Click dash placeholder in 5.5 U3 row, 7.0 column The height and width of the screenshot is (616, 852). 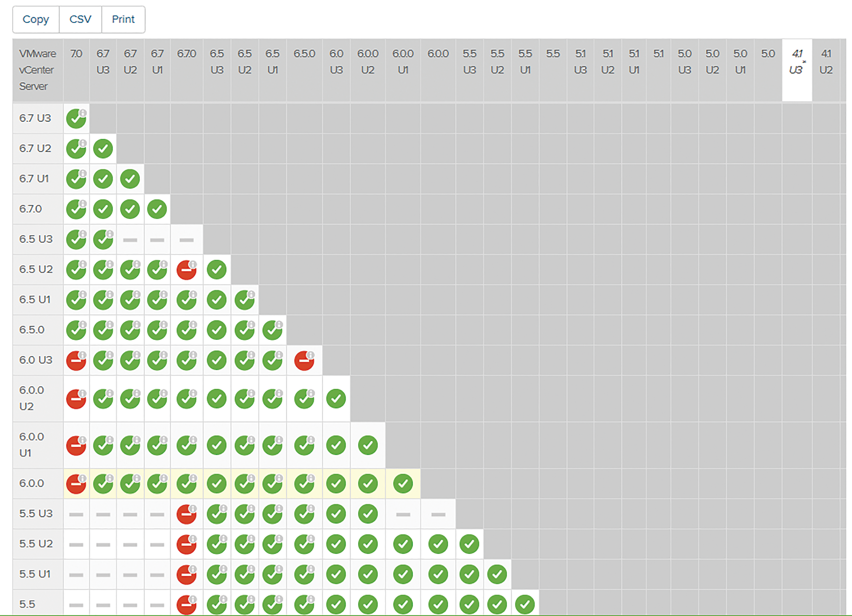point(76,515)
